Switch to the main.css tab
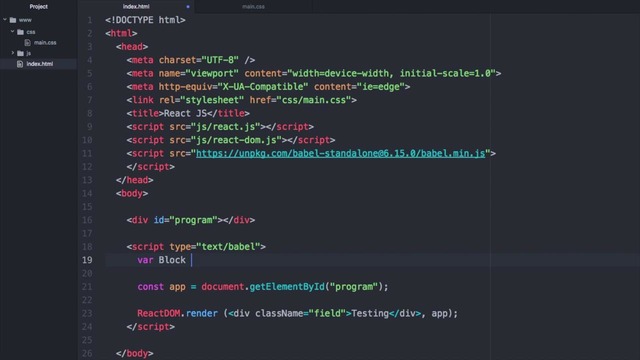This screenshot has width=640, height=360. (253, 7)
